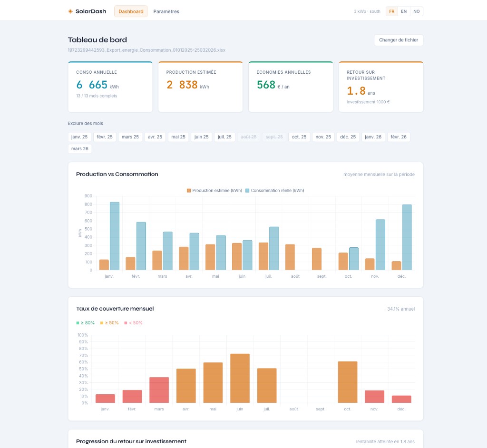
Task: Toggle Consommation réelle legend swatch
Action: [x=247, y=191]
